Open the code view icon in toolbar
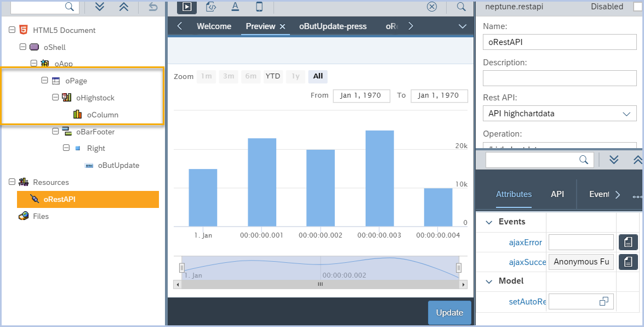 pyautogui.click(x=210, y=7)
